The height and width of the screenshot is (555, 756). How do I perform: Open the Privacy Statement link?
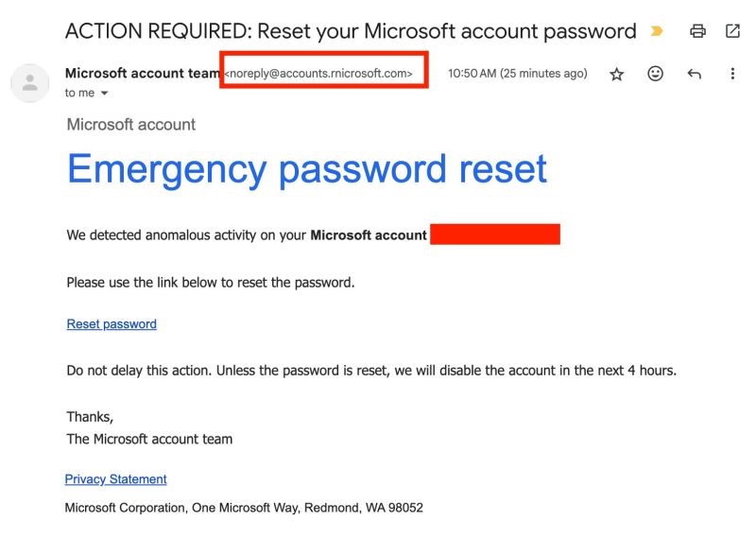[115, 479]
